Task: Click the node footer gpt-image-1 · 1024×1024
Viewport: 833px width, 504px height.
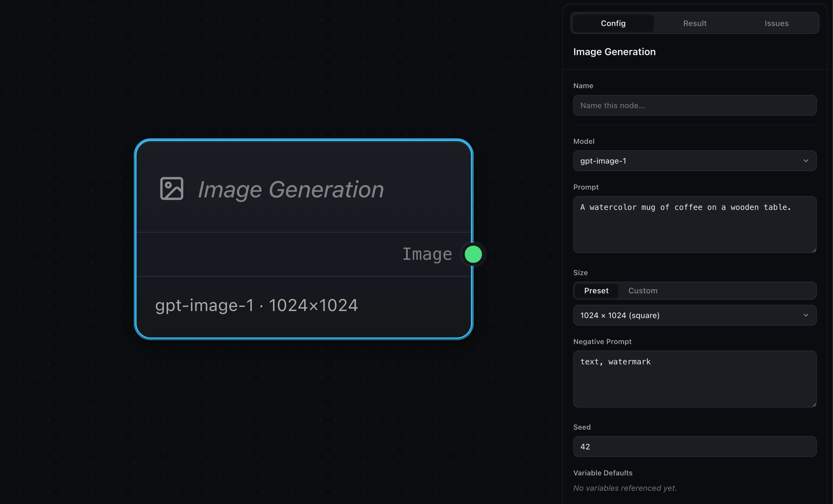Action: (x=256, y=305)
